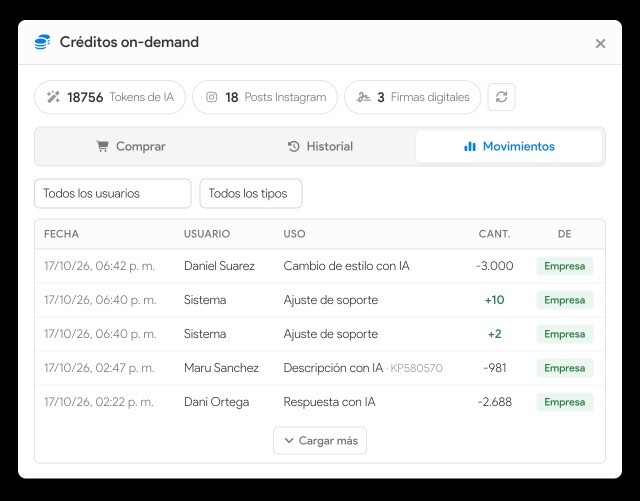Click the magic wand Tokens de IA icon
640x501 pixels.
(53, 97)
